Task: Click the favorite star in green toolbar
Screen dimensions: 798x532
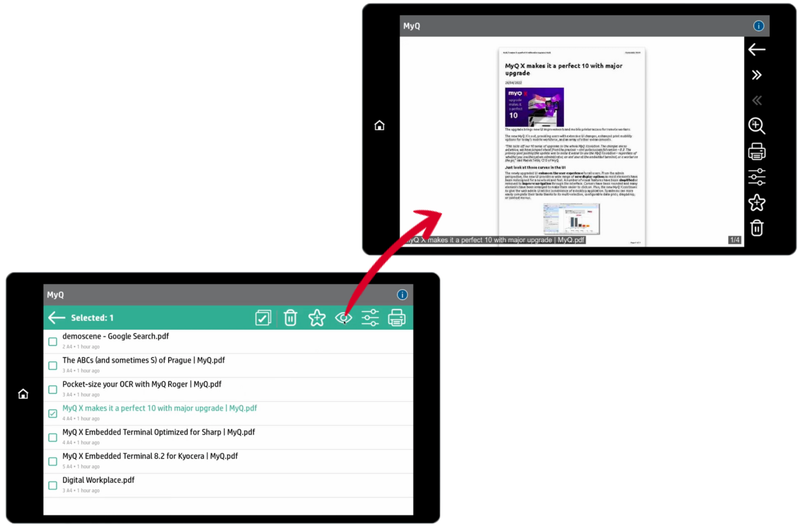Action: (317, 318)
